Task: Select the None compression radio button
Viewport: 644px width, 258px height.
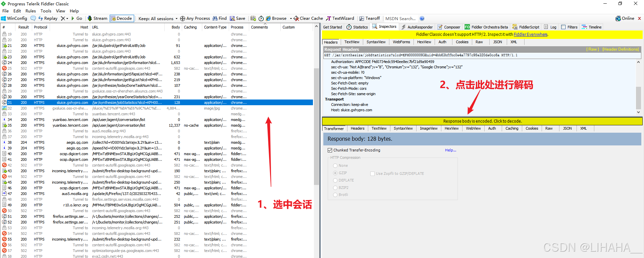Action: tap(335, 166)
